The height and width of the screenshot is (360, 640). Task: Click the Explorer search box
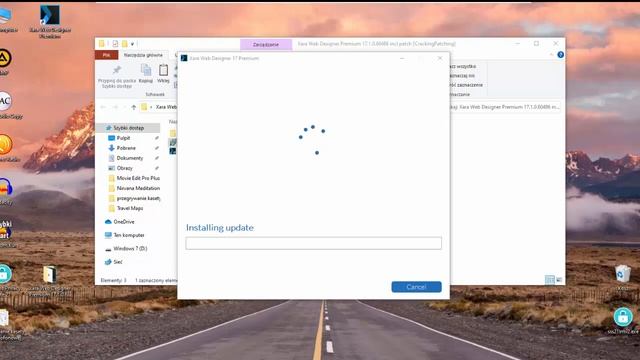click(505, 107)
